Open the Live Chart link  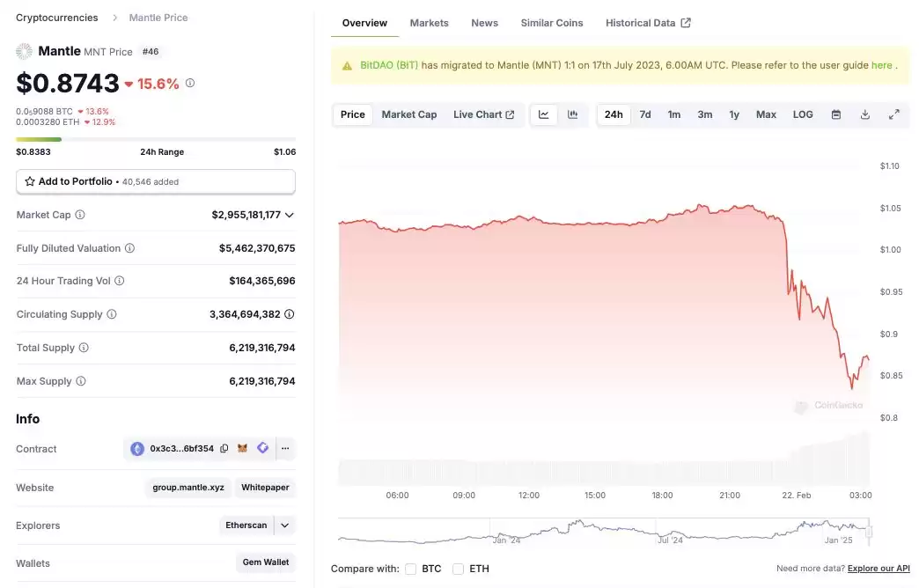click(483, 114)
